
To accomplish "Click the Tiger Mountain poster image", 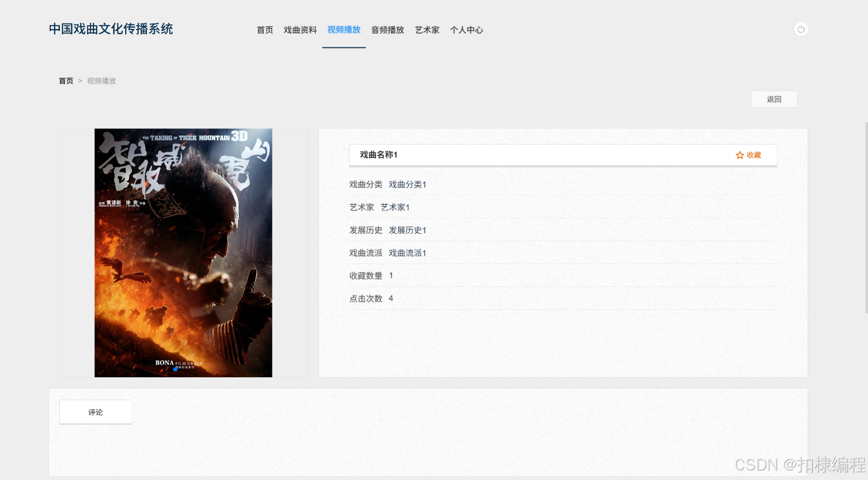I will [x=183, y=253].
